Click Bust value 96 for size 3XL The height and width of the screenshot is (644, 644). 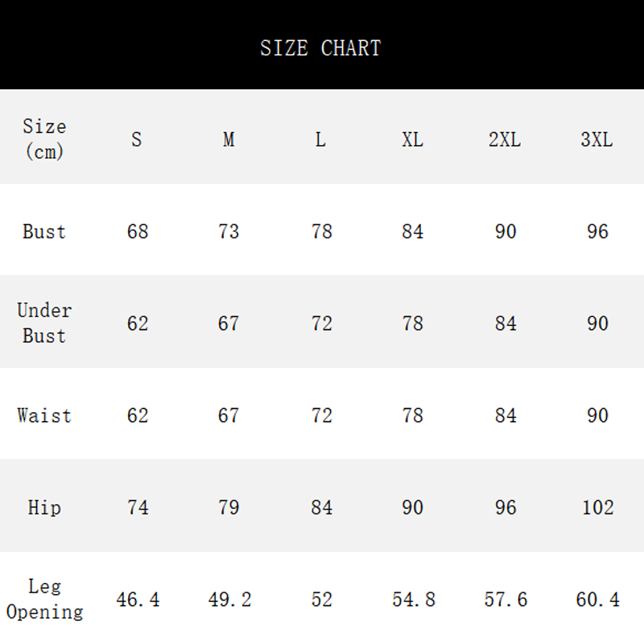coord(597,232)
